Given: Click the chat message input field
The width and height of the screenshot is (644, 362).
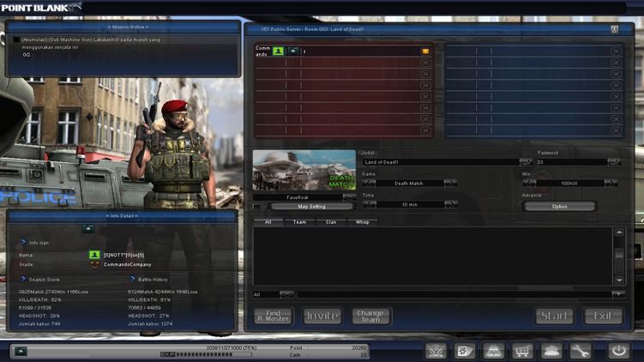Looking at the screenshot, I should (454, 294).
